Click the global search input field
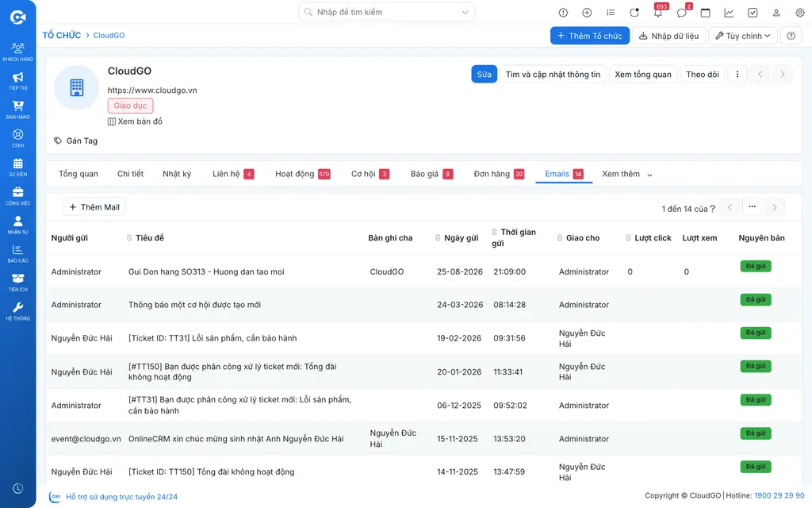812x508 pixels. coord(386,13)
